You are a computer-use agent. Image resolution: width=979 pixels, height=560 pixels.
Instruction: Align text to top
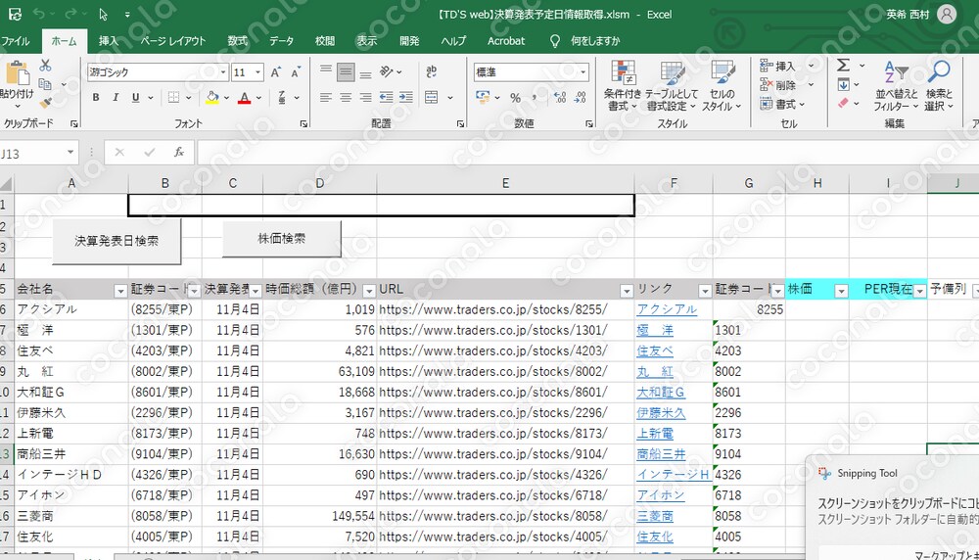[326, 71]
